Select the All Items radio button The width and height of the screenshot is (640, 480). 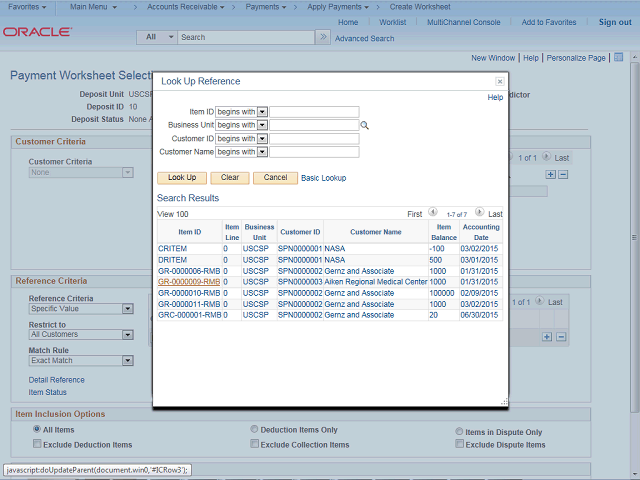pyautogui.click(x=37, y=431)
